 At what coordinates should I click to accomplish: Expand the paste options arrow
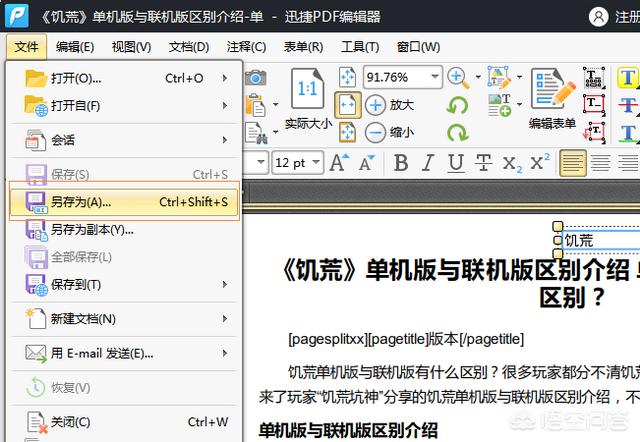[276, 105]
